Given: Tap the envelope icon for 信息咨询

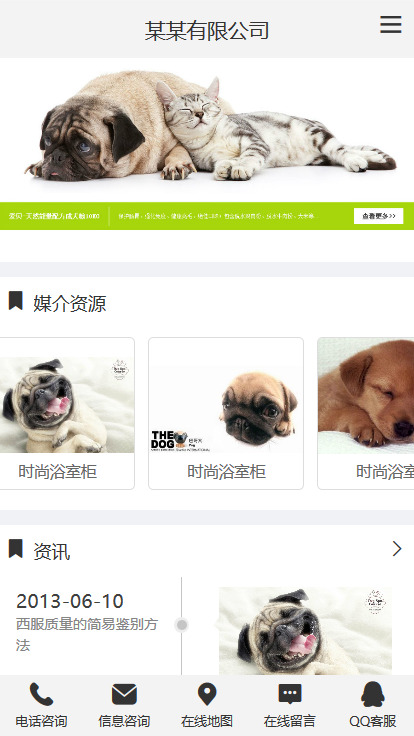Looking at the screenshot, I should 124,694.
